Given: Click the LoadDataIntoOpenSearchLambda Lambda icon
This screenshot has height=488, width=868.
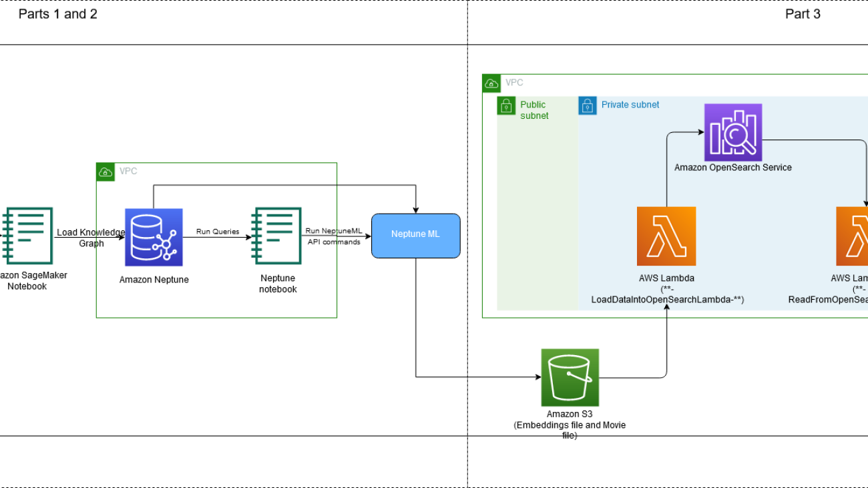Looking at the screenshot, I should click(x=666, y=236).
